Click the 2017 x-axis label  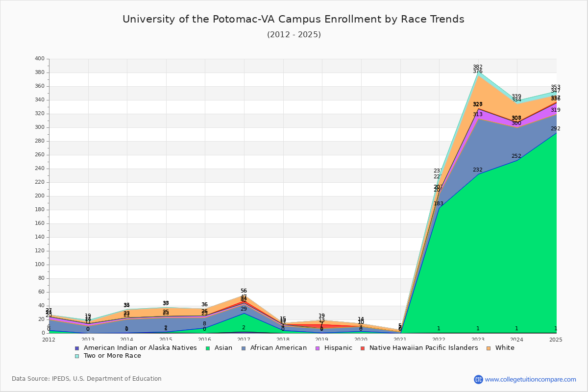pyautogui.click(x=244, y=340)
